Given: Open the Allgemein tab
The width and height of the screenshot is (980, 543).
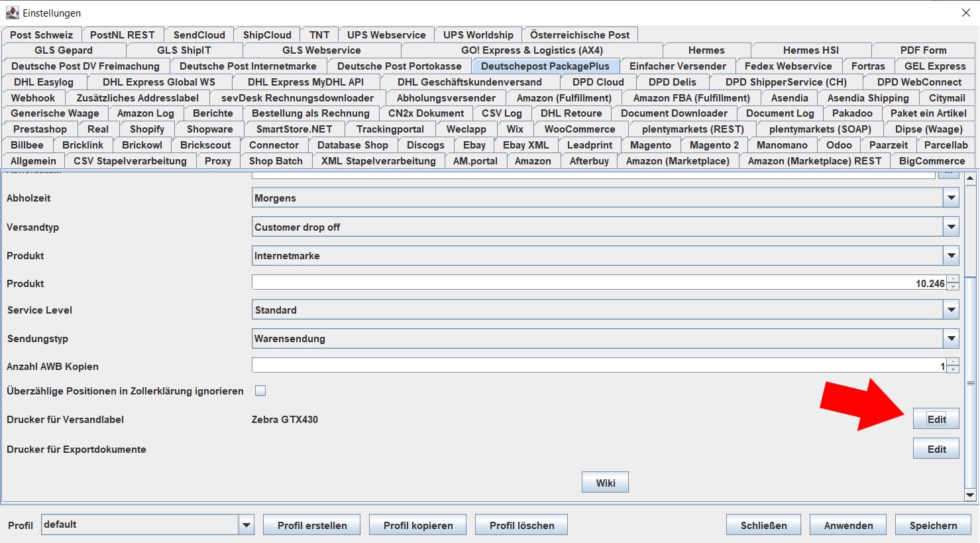Looking at the screenshot, I should 33,161.
